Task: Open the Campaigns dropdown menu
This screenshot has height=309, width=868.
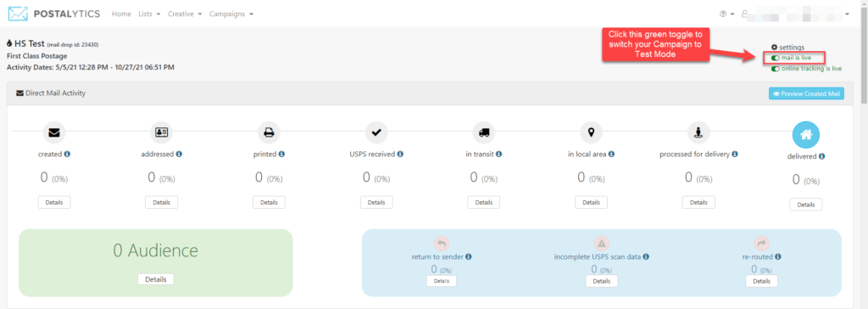Action: (x=231, y=14)
